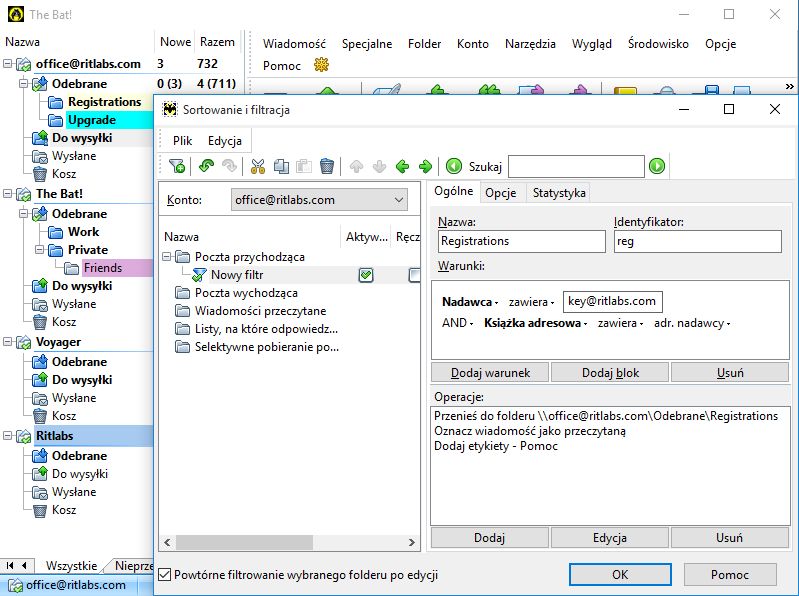Select the Upgrade folder in tree
This screenshot has height=596, width=799.
pos(92,120)
